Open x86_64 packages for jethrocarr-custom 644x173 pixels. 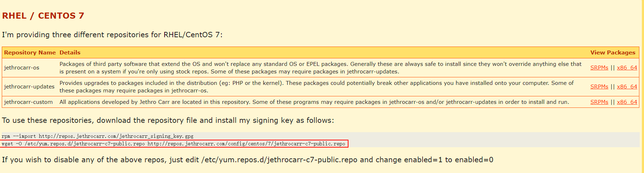(x=627, y=102)
